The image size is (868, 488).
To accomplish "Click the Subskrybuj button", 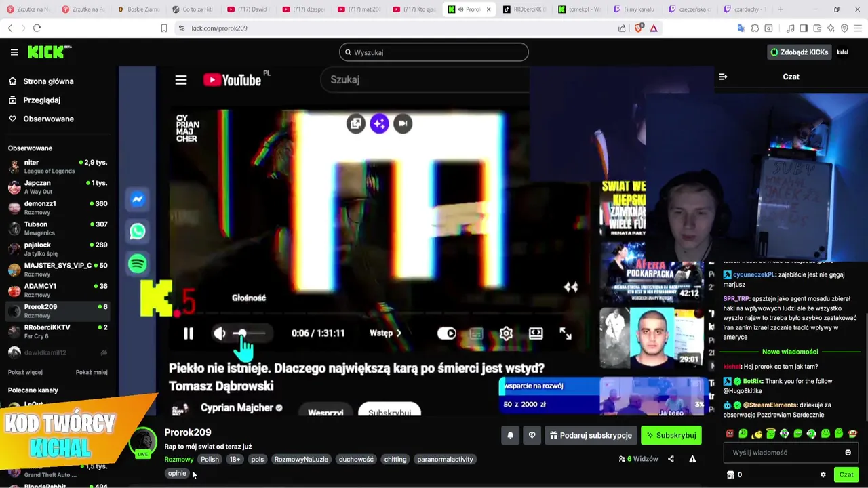I will 671,435.
